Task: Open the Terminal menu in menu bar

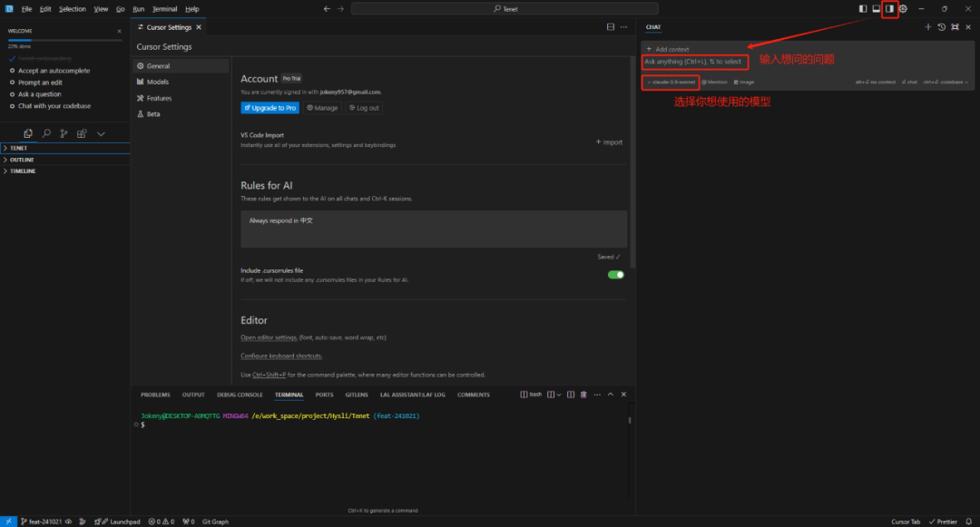Action: pyautogui.click(x=164, y=9)
